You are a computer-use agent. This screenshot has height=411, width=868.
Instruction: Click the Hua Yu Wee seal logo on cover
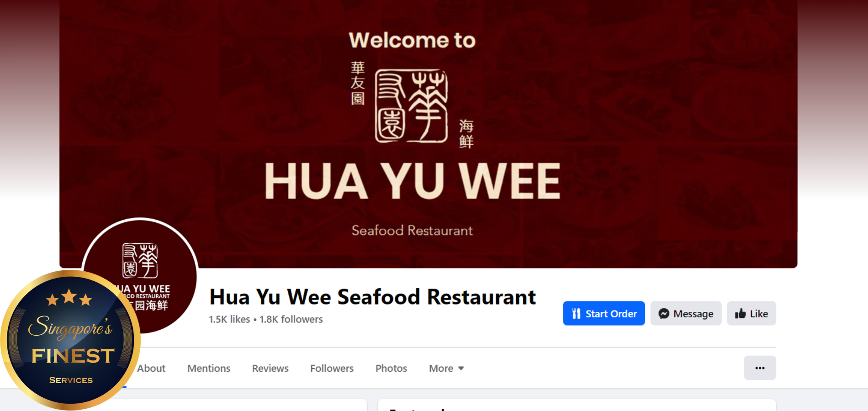coord(411,106)
